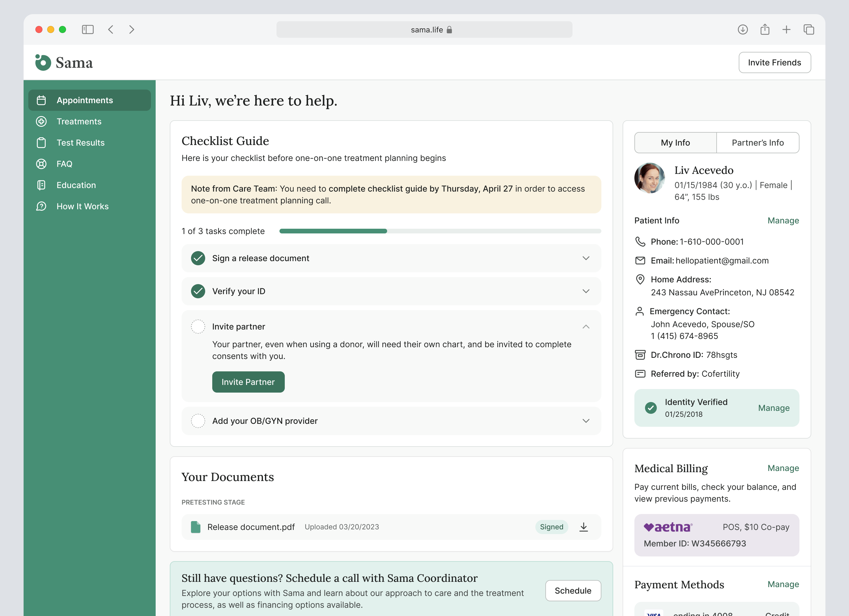The height and width of the screenshot is (616, 849).
Task: Click Member ID W345666793 text
Action: tap(695, 543)
